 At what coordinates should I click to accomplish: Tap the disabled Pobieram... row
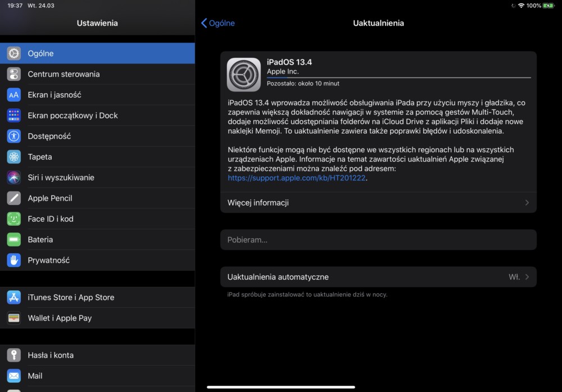tap(378, 240)
